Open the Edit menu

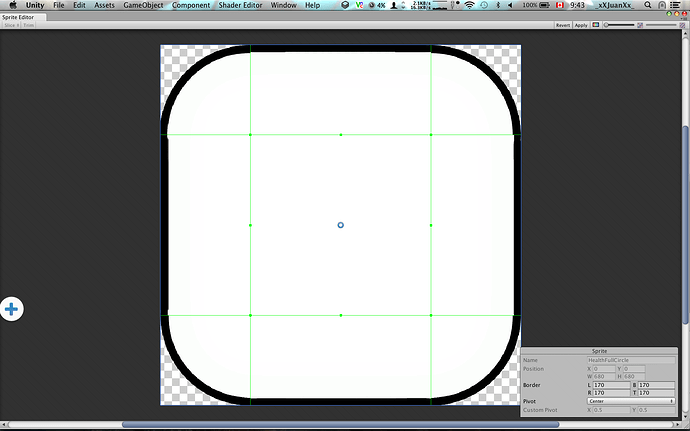coord(79,5)
